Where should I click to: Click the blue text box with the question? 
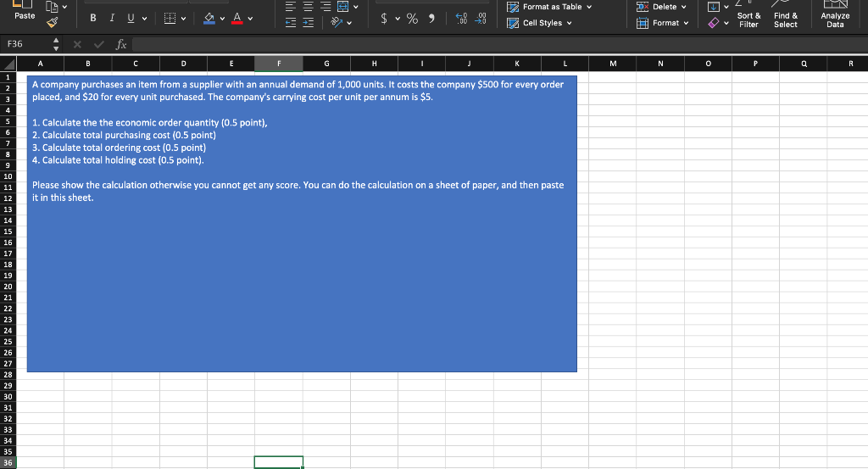coord(302,224)
